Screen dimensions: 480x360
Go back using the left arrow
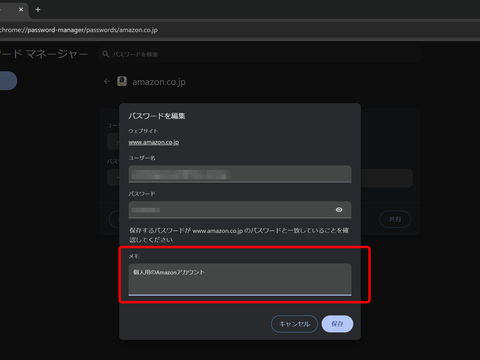(107, 81)
